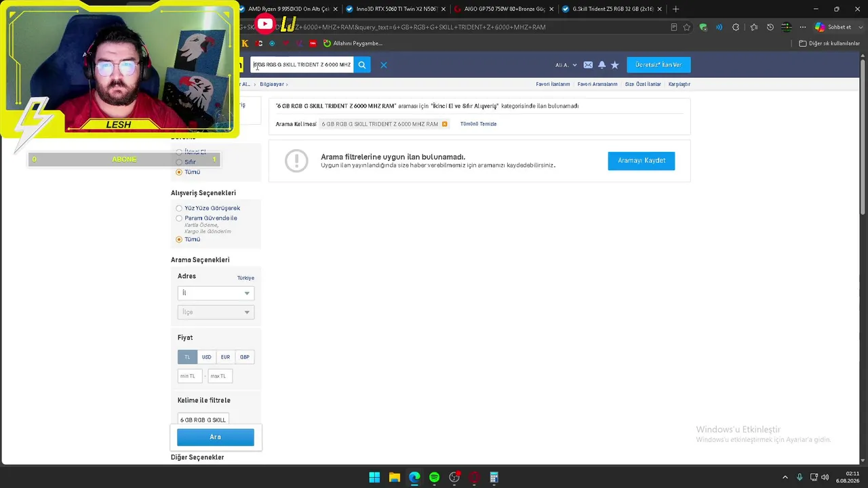Open messages via the envelope icon

point(588,65)
